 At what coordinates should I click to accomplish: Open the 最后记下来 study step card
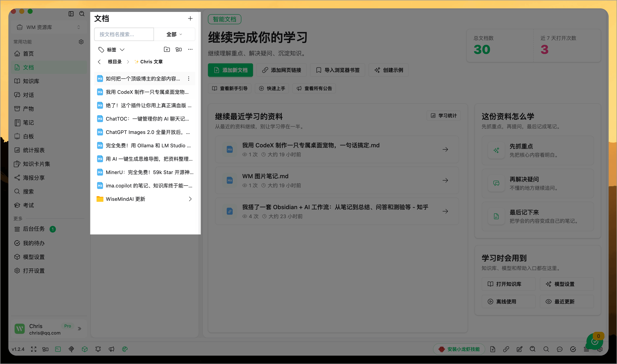click(538, 217)
